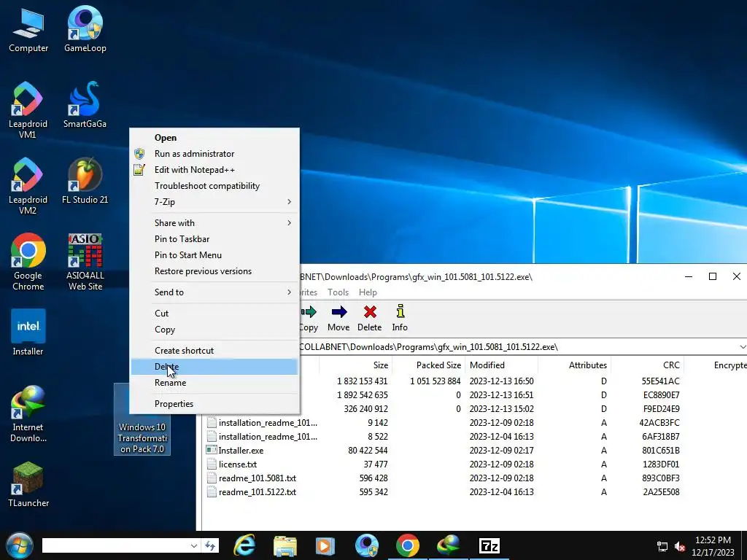Select the Internet Download Manager desktop icon
This screenshot has height=560, width=747.
tap(28, 414)
